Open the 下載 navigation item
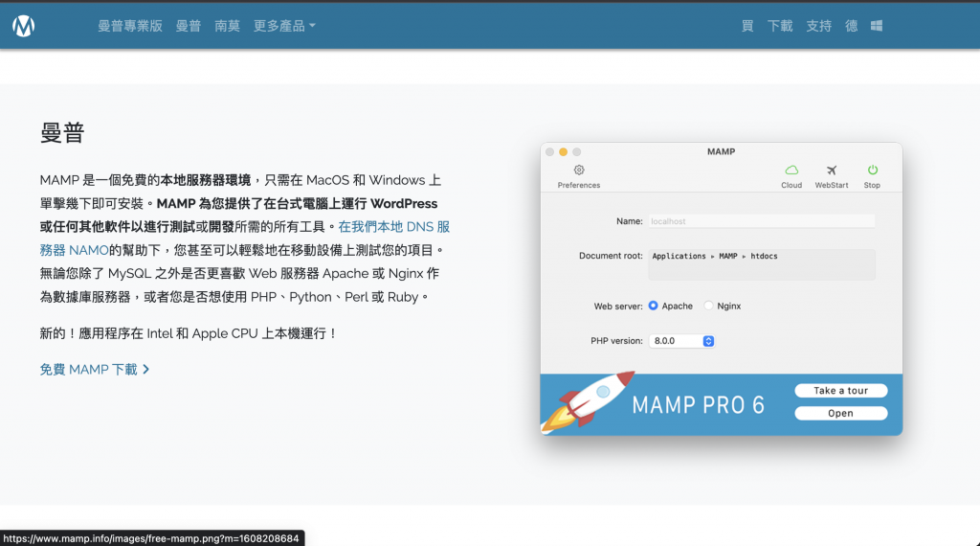Image resolution: width=980 pixels, height=546 pixels. click(x=780, y=26)
